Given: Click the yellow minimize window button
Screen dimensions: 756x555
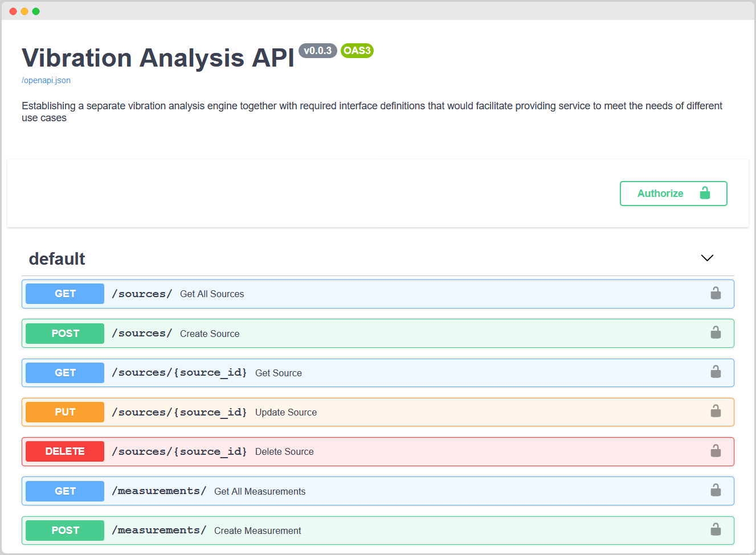Looking at the screenshot, I should [24, 11].
